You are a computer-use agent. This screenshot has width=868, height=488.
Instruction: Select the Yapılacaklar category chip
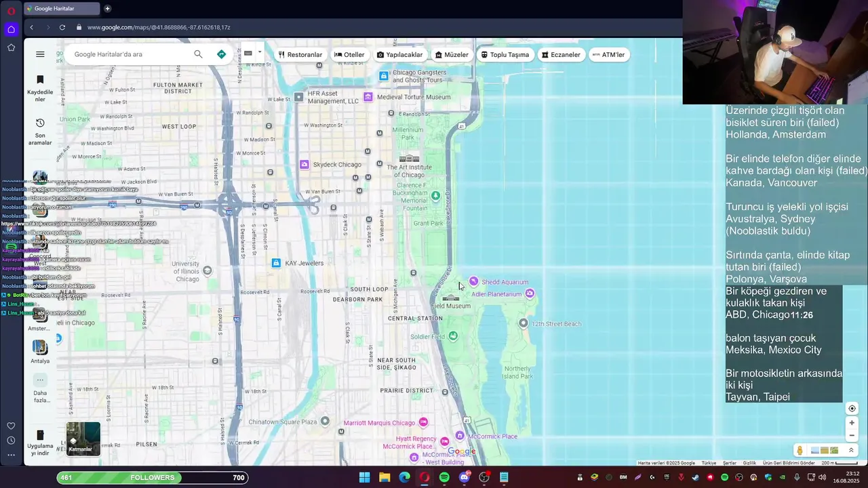[399, 55]
